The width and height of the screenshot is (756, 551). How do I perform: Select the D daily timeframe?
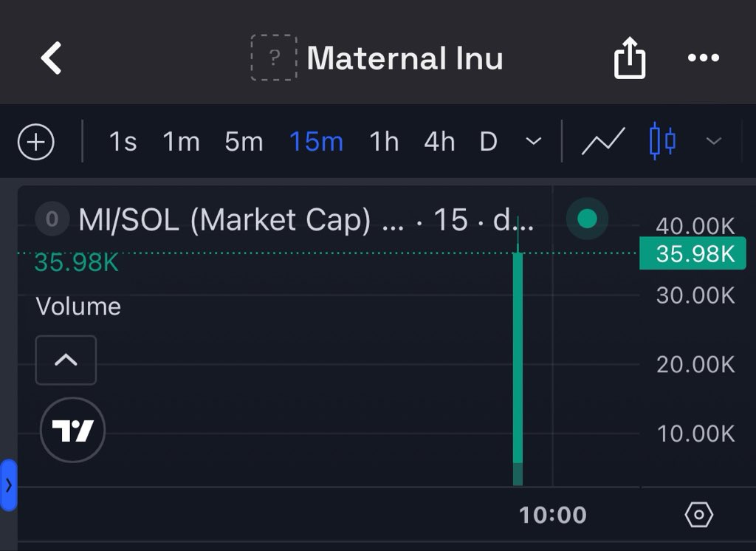[x=489, y=142]
